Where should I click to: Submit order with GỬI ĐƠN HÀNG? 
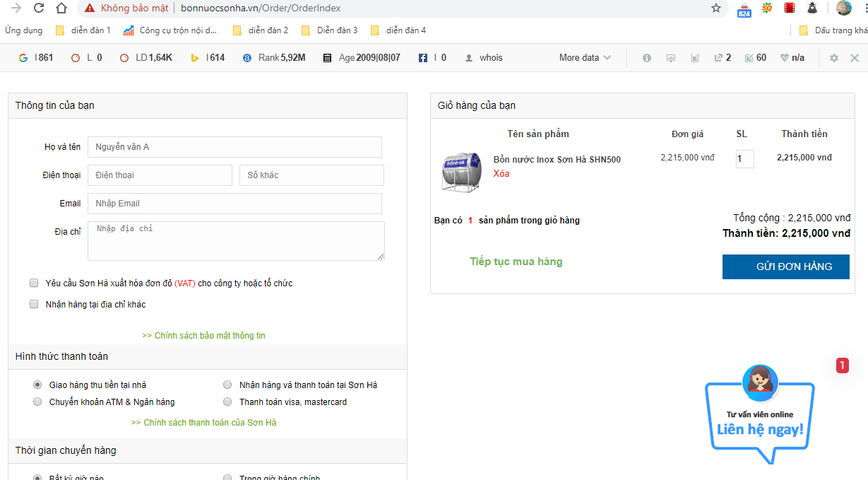point(786,267)
